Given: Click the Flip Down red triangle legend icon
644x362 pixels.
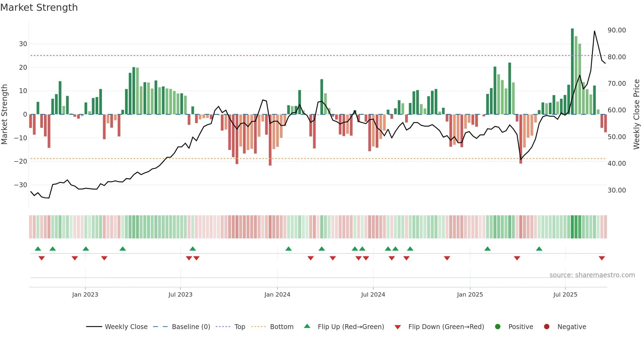Looking at the screenshot, I should point(398,327).
